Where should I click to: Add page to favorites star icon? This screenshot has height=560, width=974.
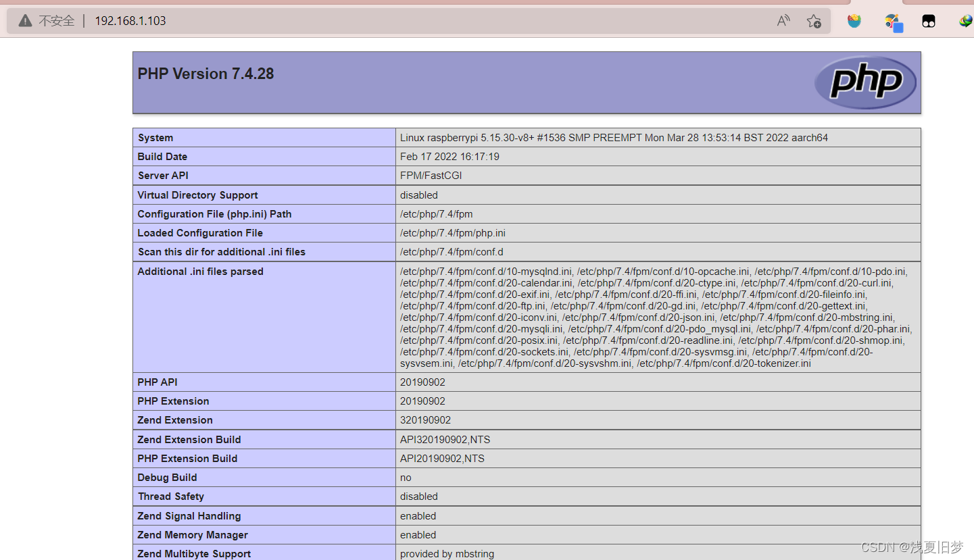(814, 21)
